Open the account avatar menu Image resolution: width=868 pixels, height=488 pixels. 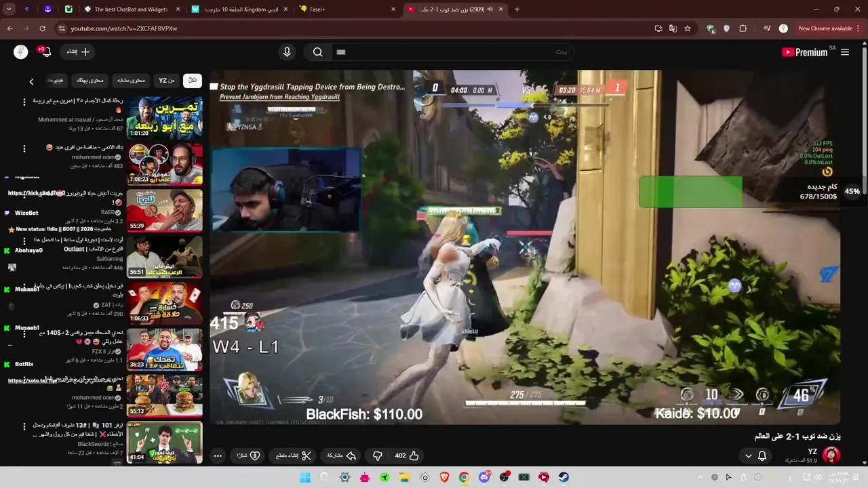pyautogui.click(x=21, y=52)
